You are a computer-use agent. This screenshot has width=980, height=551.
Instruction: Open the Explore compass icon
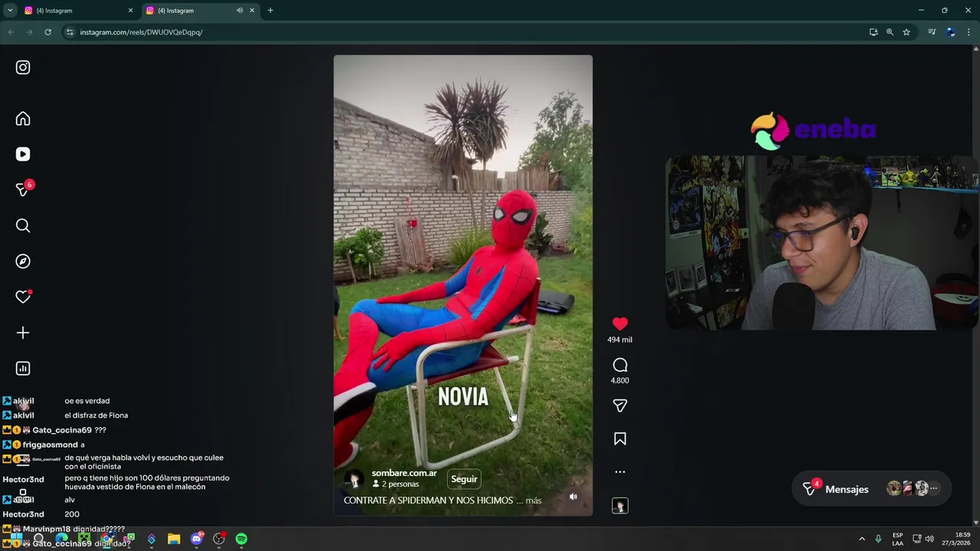pos(23,261)
